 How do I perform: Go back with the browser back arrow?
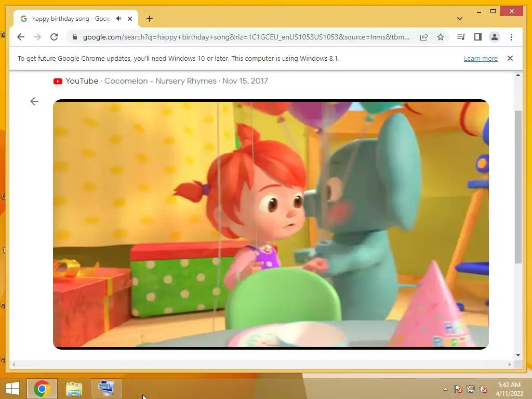[21, 37]
